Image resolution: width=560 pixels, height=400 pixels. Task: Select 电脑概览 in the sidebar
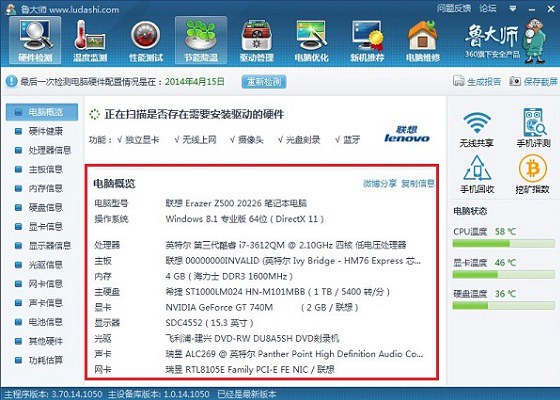click(42, 112)
